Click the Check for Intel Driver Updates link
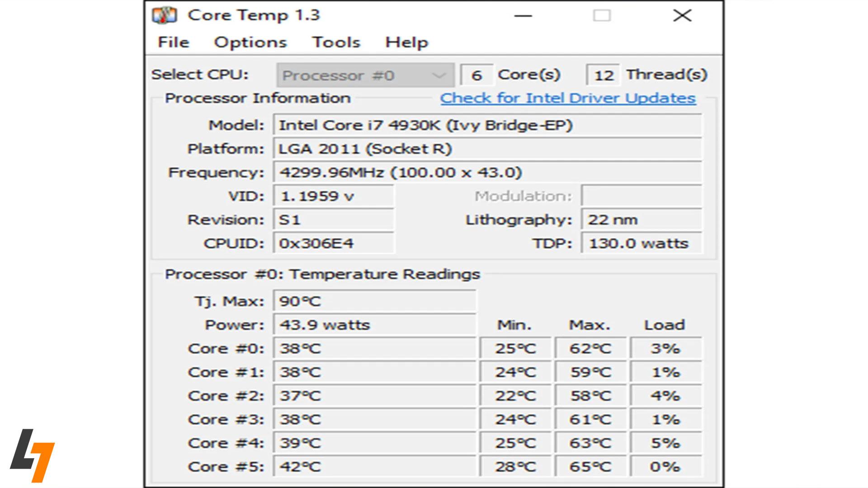The width and height of the screenshot is (868, 488). coord(567,98)
